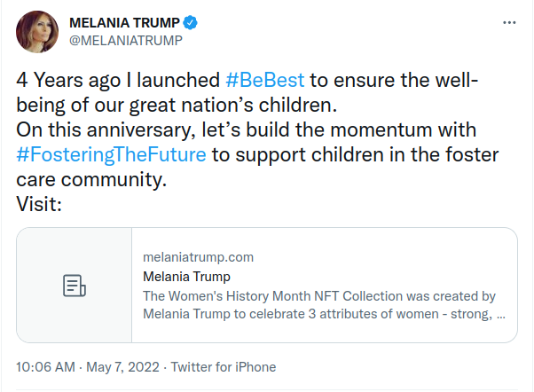The width and height of the screenshot is (534, 392).
Task: Follow the #BeBest hashtag
Action: coord(264,80)
